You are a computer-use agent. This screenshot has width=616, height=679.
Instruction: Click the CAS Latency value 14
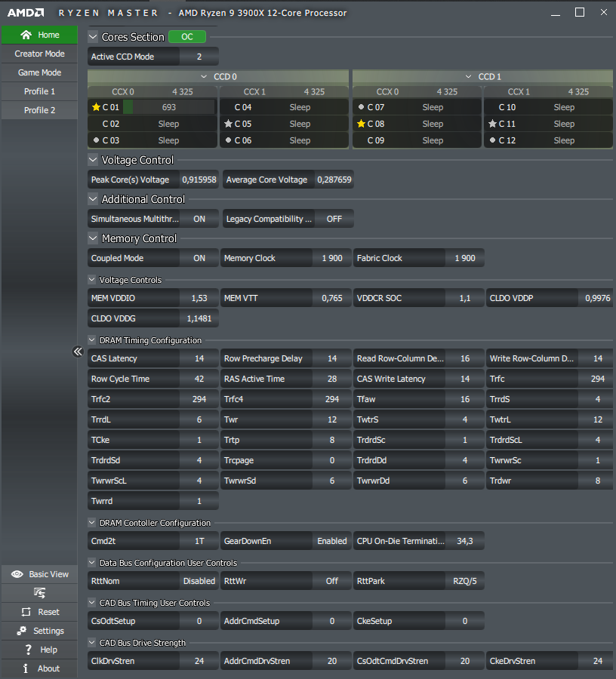[199, 358]
